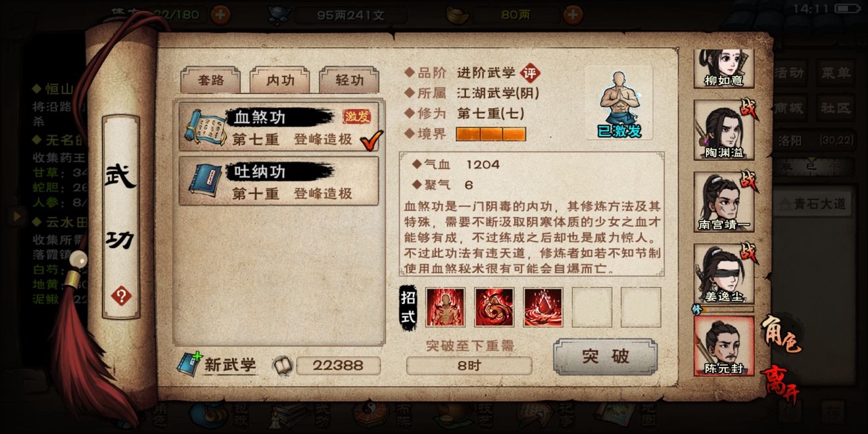Switch to the 套路 tab
This screenshot has height=434, width=868.
click(210, 80)
